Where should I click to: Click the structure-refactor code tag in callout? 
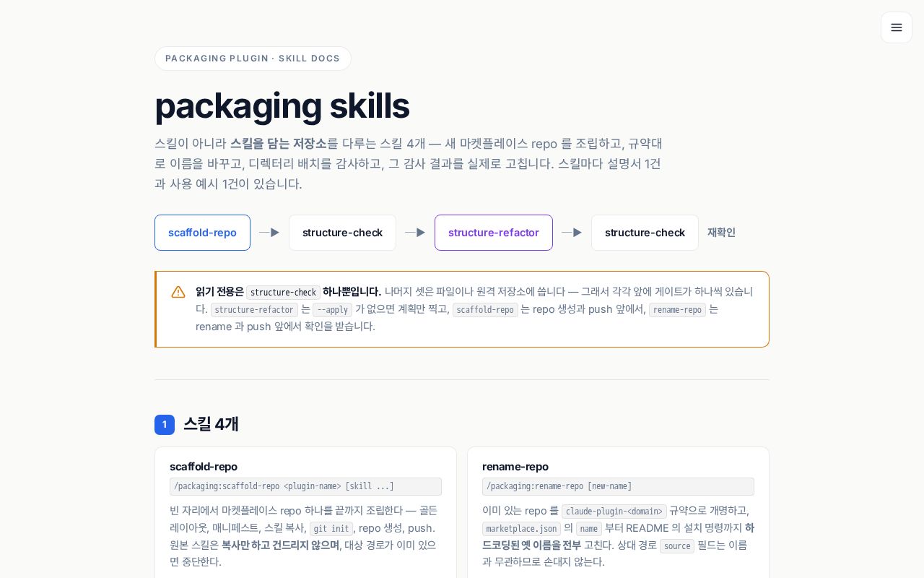[254, 310]
